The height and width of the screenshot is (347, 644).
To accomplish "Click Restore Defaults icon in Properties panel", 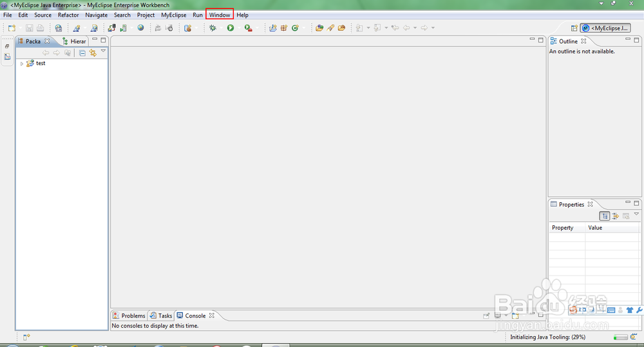I will click(626, 216).
